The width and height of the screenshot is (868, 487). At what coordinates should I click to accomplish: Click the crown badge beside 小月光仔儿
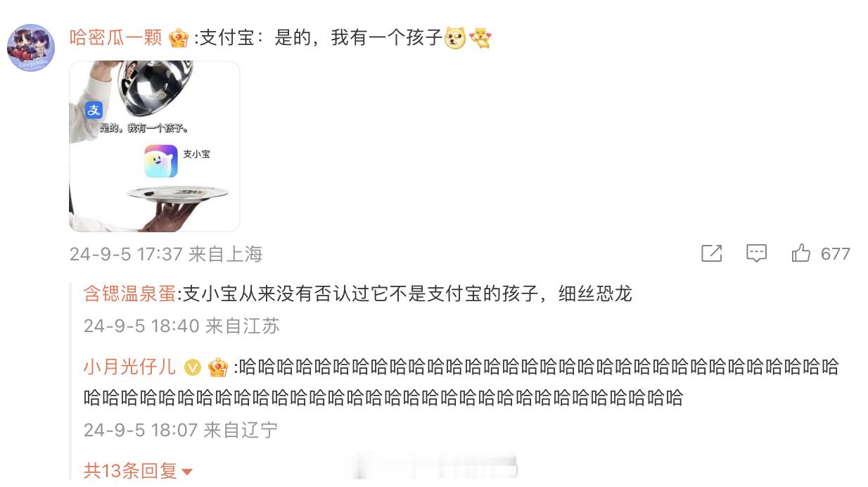(218, 367)
